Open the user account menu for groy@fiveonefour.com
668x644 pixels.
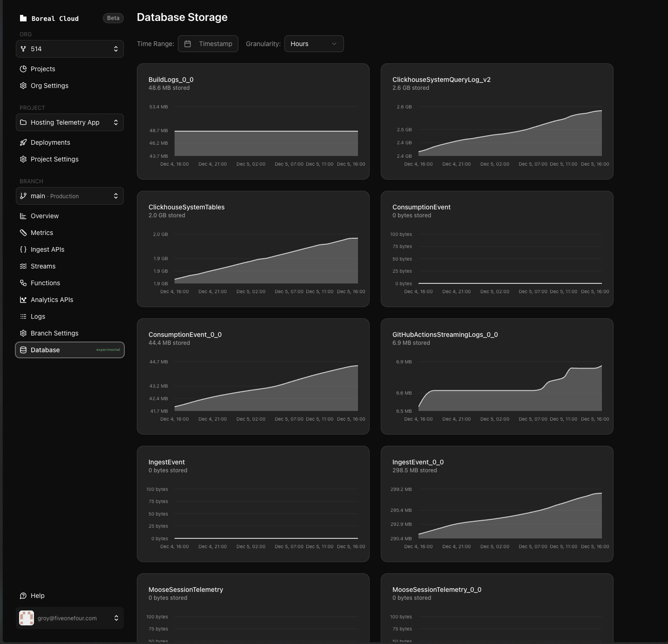point(70,618)
